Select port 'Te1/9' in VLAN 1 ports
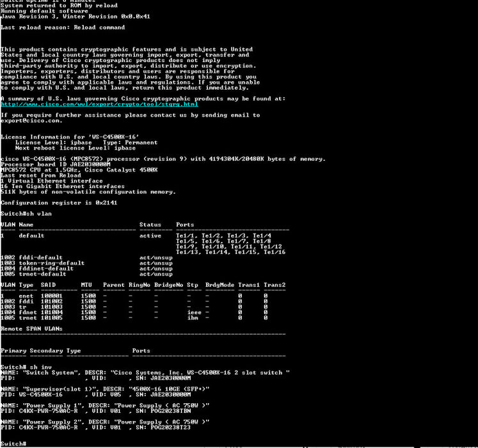 click(x=185, y=247)
